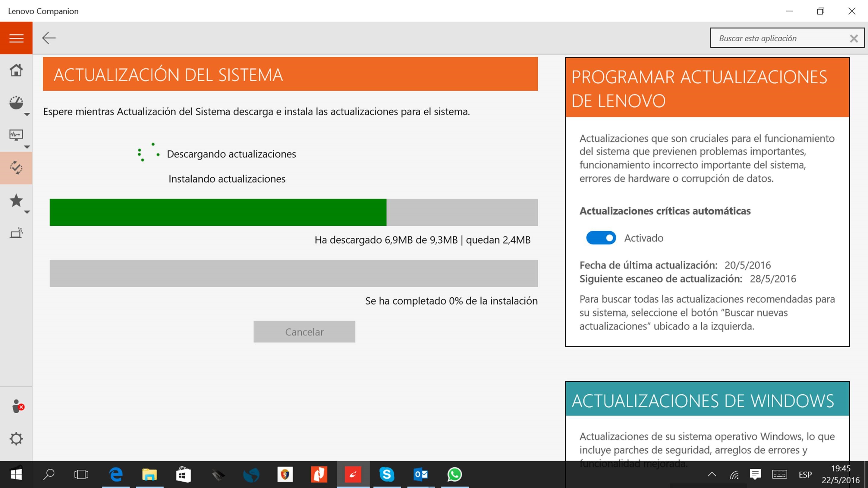Click the download progress bar
Image resolution: width=868 pixels, height=488 pixels.
click(x=294, y=212)
